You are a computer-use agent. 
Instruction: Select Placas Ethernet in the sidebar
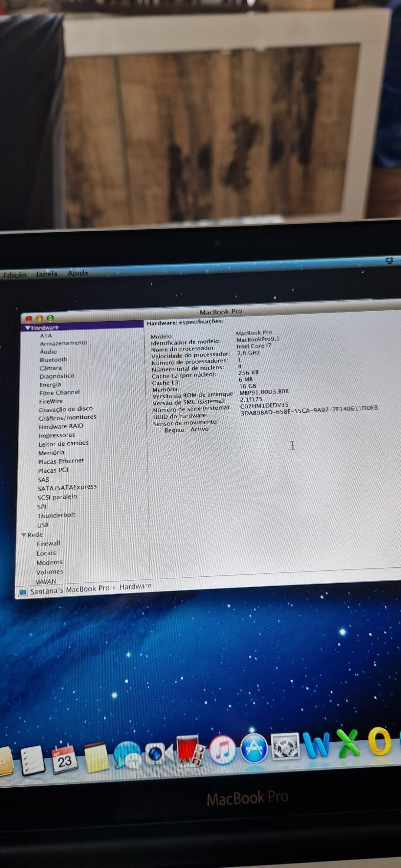coord(61,461)
